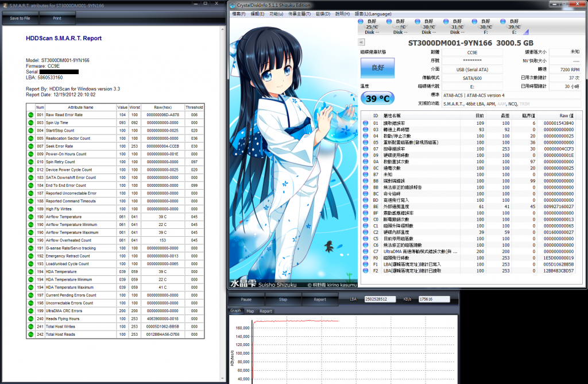Click the interface value USB (Serial ATA)
This screenshot has height=384, width=588.
click(472, 70)
